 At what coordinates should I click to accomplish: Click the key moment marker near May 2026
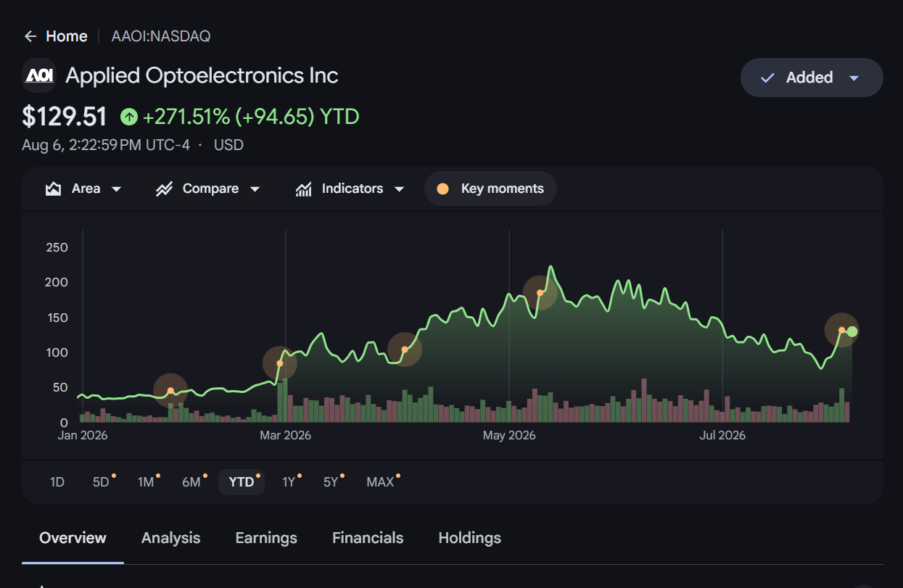[x=540, y=293]
